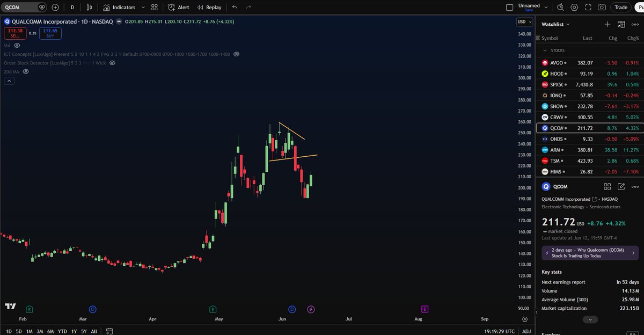The width and height of the screenshot is (644, 335).
Task: Expand the Unnamed layout dropdown arrow
Action: point(546,8)
